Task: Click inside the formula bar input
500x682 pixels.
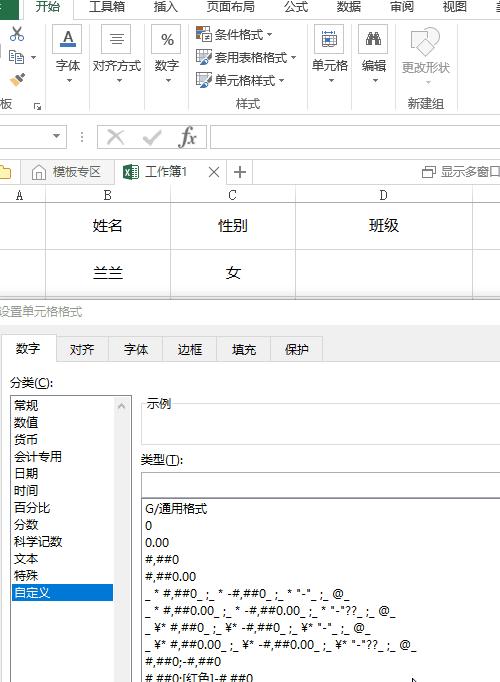Action: click(355, 137)
